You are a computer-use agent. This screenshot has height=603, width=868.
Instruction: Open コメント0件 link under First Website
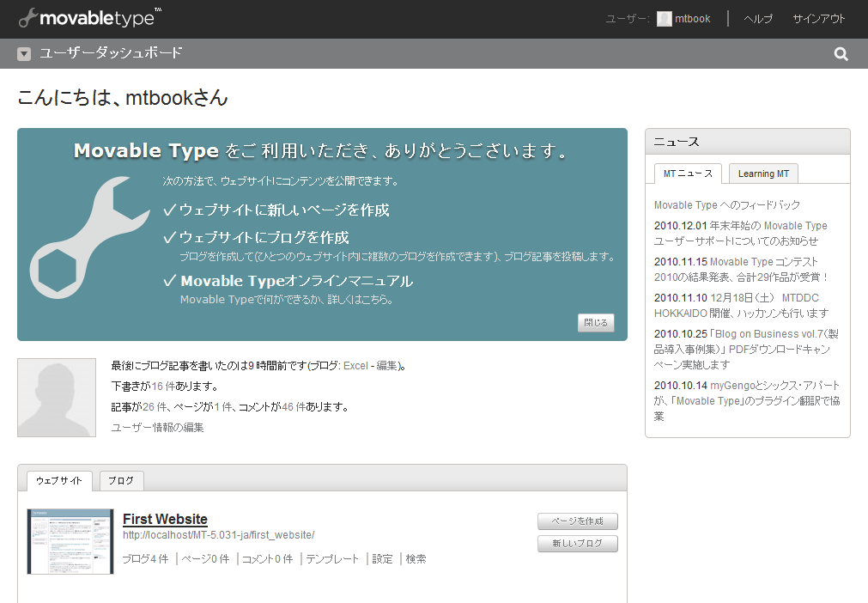click(267, 559)
